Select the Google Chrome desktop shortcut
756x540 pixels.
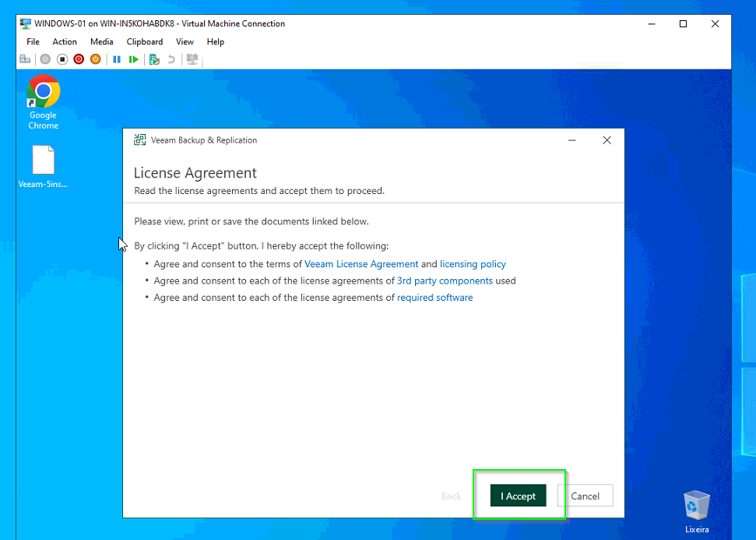[x=43, y=102]
